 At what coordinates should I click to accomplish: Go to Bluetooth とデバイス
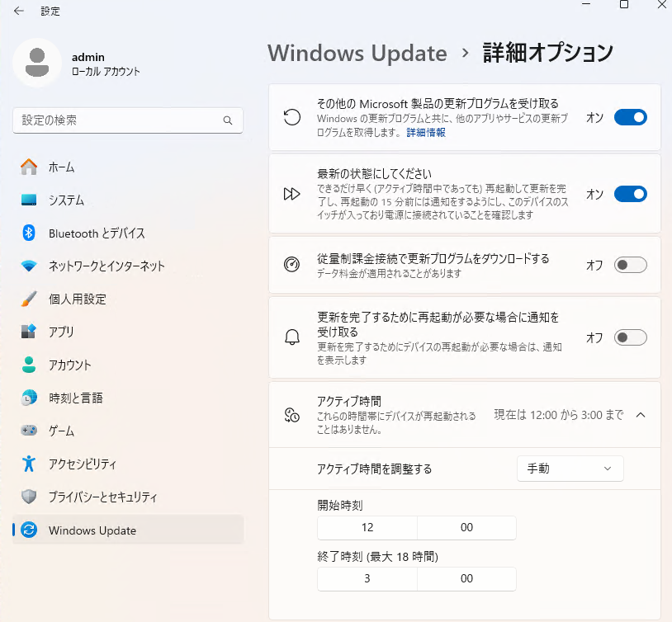pos(128,233)
